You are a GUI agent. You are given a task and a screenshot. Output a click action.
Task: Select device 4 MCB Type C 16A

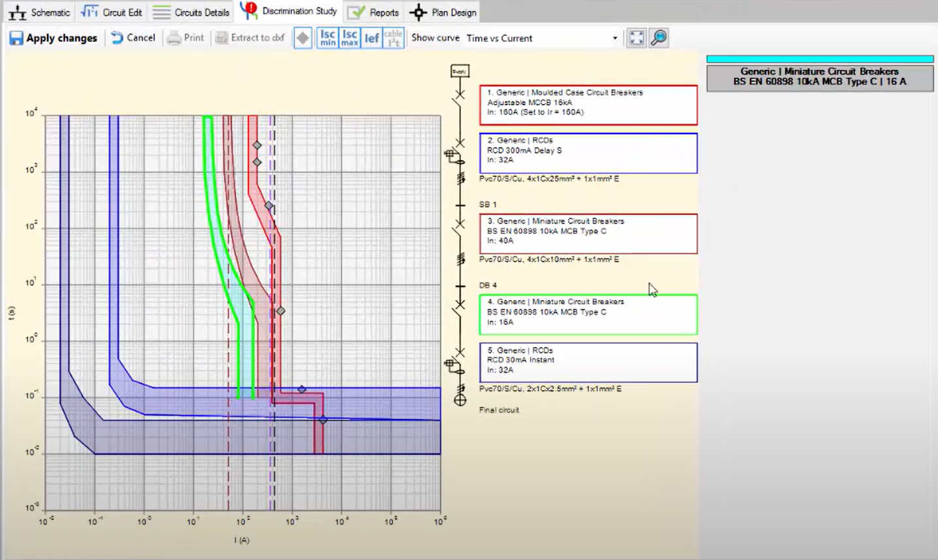pyautogui.click(x=588, y=314)
